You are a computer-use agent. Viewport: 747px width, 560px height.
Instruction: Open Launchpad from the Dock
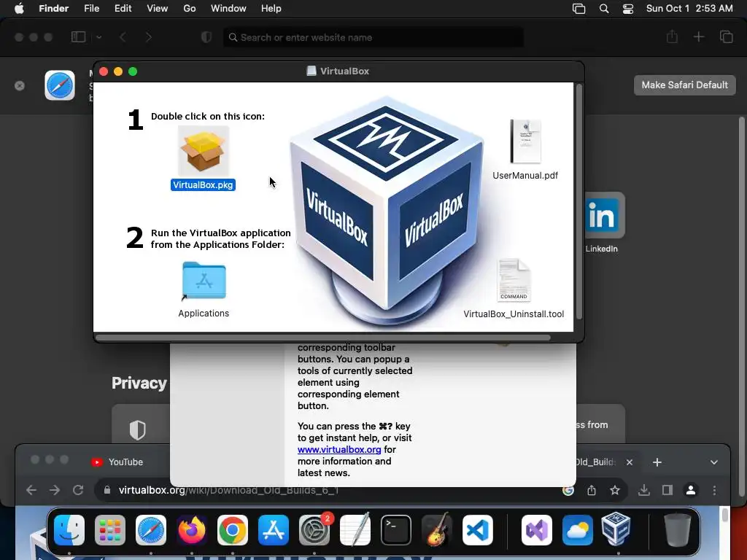click(x=110, y=530)
